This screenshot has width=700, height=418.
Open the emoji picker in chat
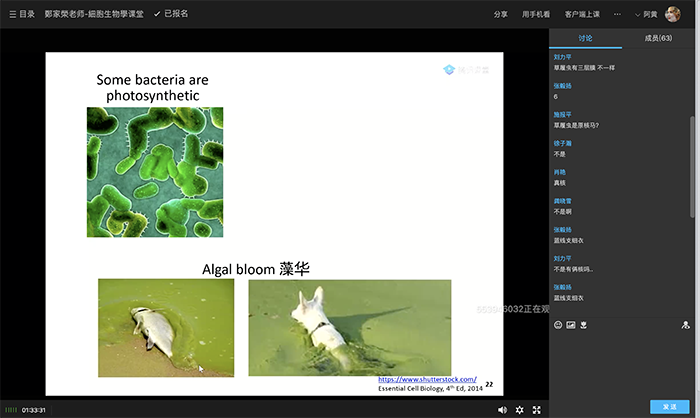[x=558, y=325]
